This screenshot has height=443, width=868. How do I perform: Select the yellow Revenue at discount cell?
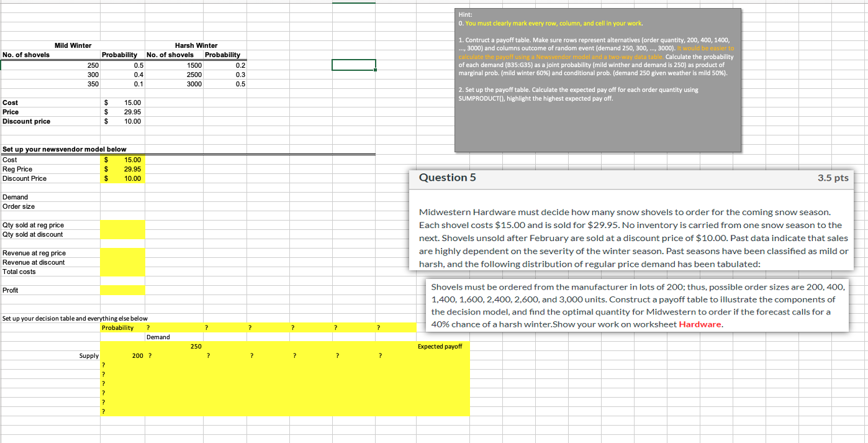(122, 262)
